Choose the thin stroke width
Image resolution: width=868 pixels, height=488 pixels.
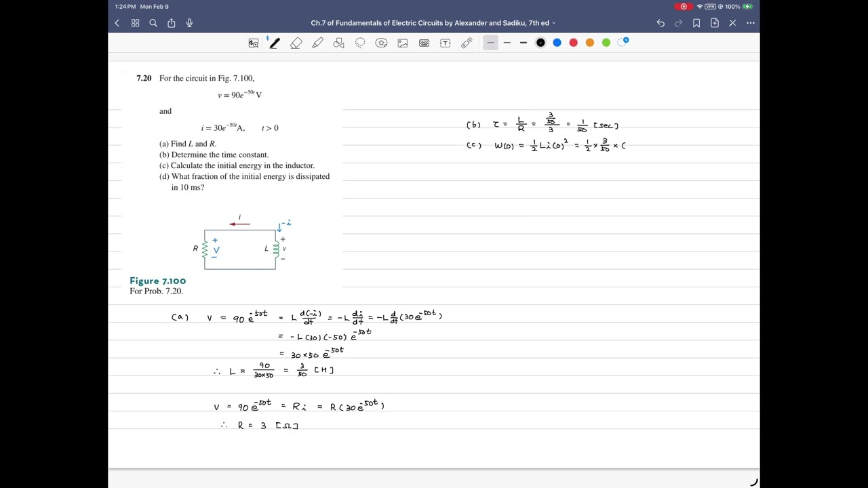(490, 43)
